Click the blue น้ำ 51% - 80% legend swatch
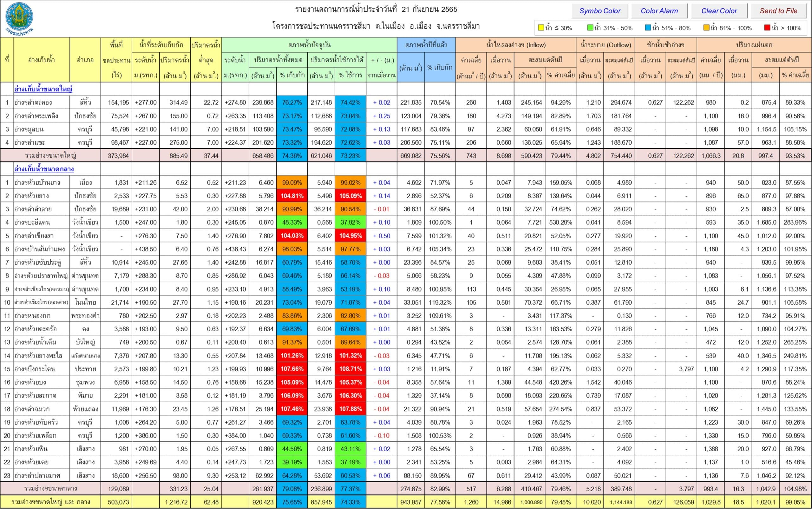The height and width of the screenshot is (509, 812). click(648, 28)
